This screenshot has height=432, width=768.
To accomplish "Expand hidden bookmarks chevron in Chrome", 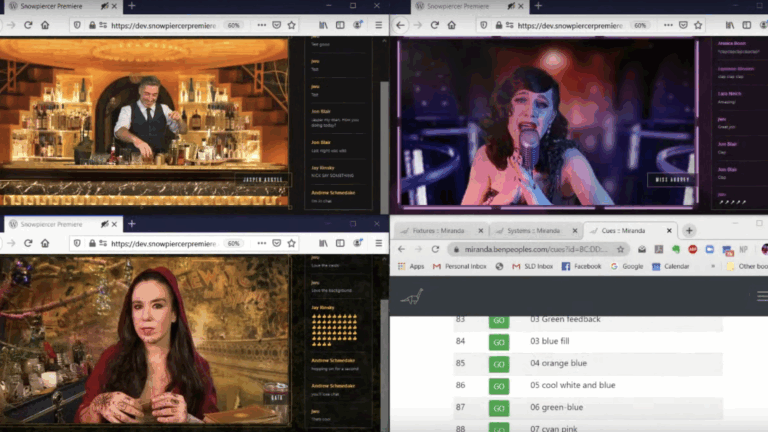I will click(x=713, y=266).
